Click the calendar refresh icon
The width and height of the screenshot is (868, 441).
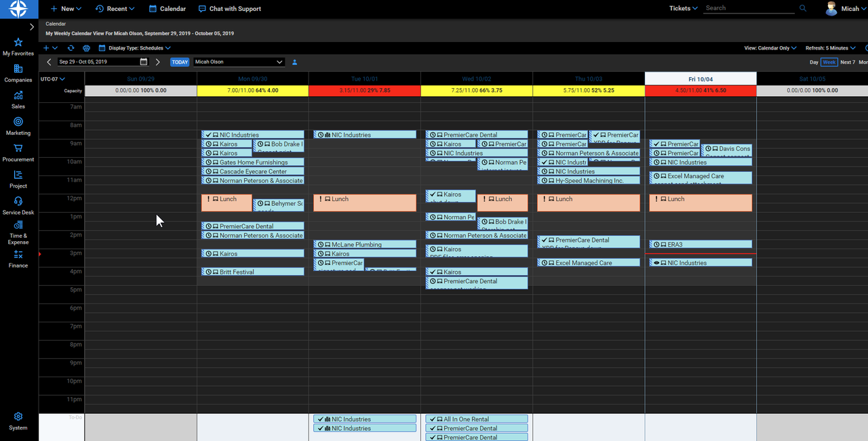pyautogui.click(x=71, y=48)
